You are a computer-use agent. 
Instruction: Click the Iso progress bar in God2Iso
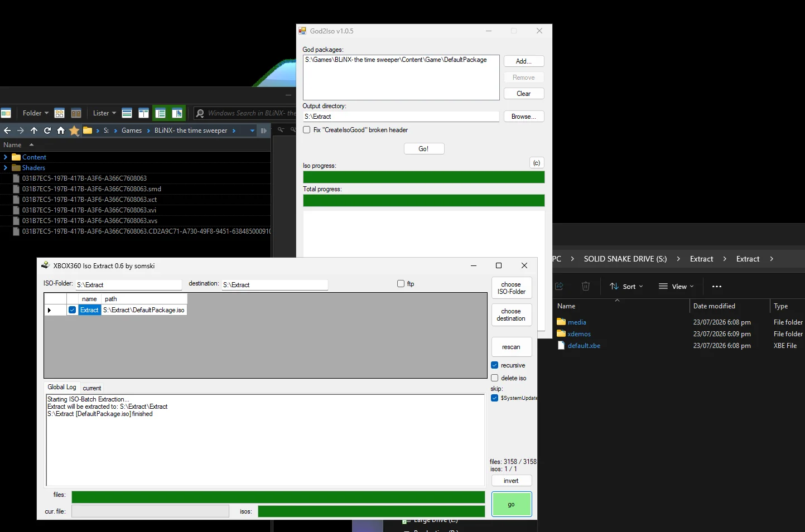click(x=424, y=177)
